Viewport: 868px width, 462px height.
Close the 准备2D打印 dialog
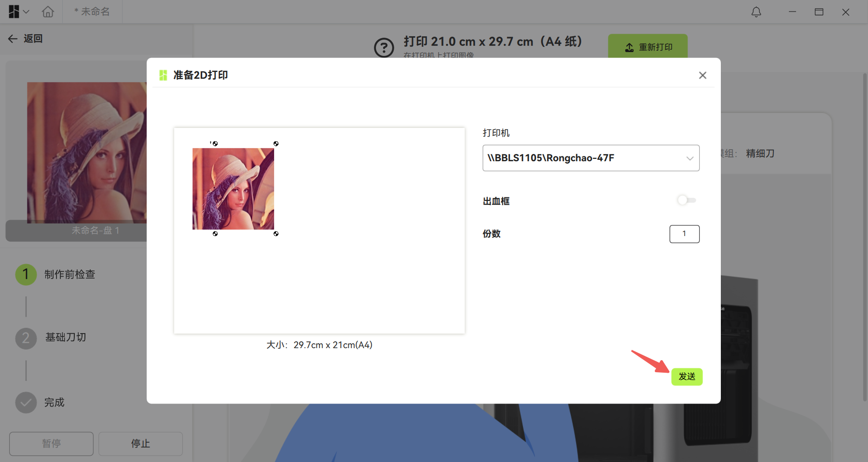(703, 75)
